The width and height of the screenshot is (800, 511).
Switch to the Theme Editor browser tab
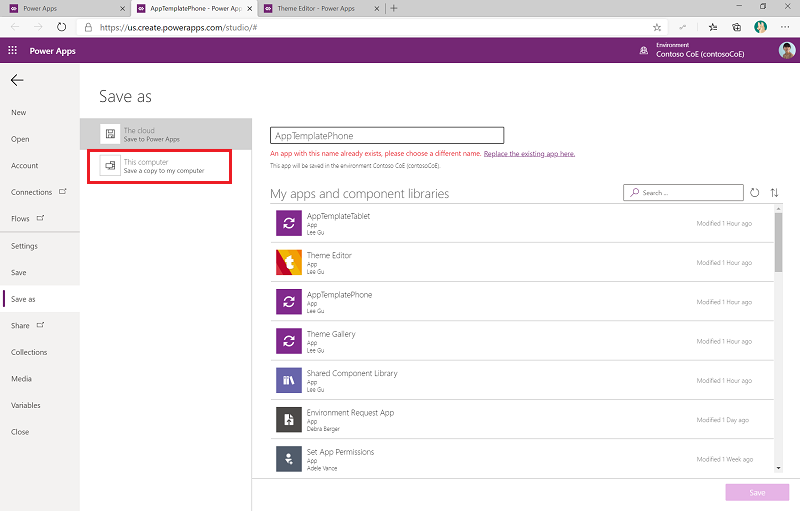coord(318,8)
